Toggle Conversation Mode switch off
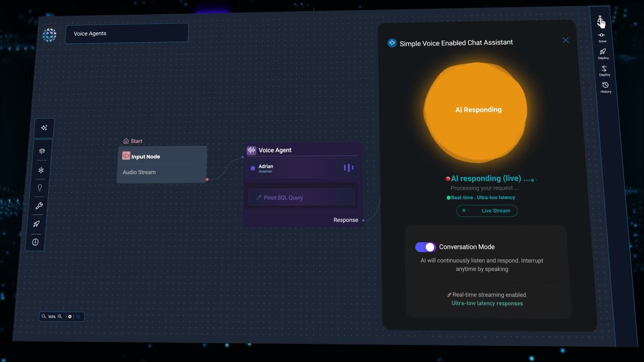Screen dimensions: 644x362 click(425, 247)
